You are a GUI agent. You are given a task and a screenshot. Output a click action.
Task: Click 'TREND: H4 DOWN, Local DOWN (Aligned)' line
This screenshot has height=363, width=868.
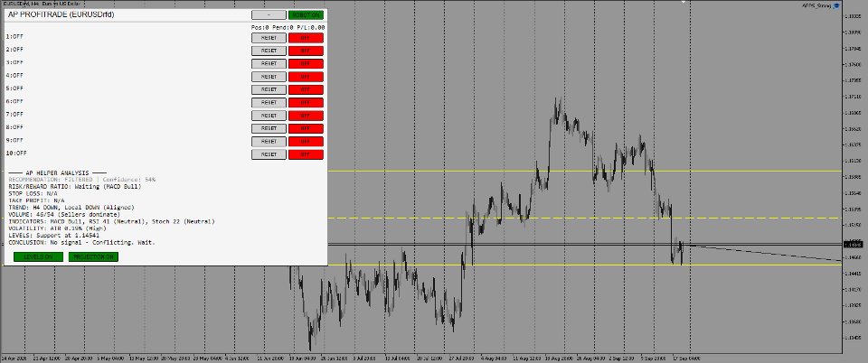point(71,208)
